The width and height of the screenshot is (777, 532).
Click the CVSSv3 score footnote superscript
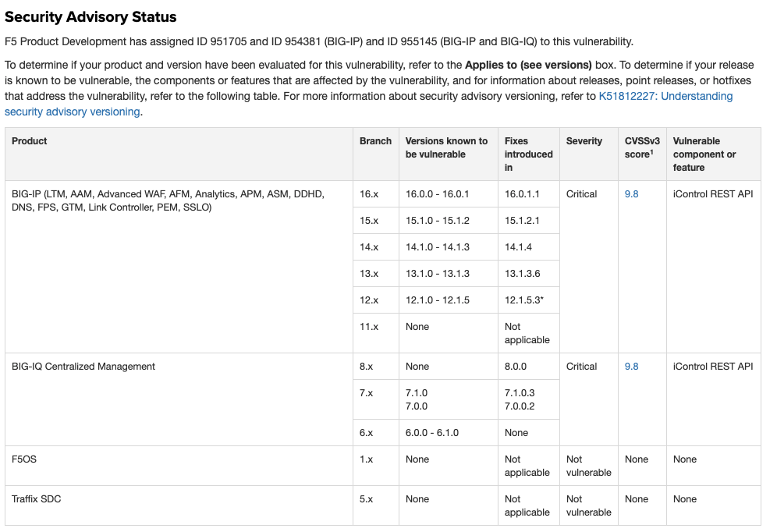pyautogui.click(x=651, y=152)
